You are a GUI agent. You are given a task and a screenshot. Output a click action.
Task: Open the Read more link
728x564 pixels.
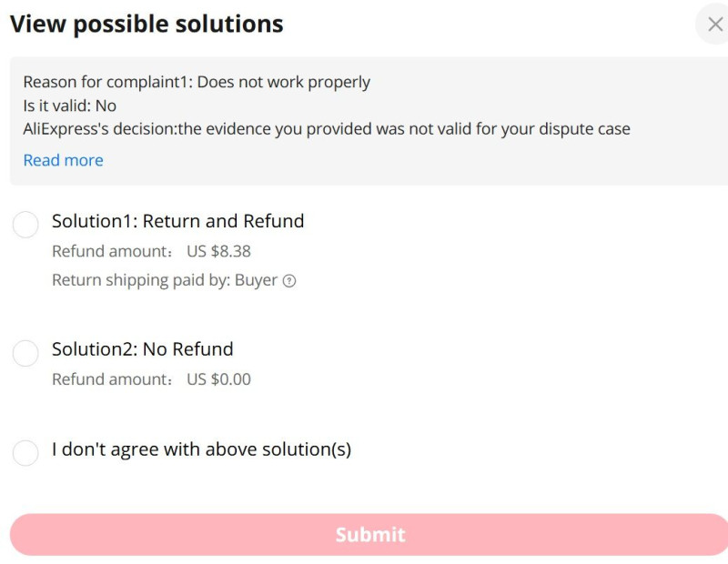pos(63,160)
